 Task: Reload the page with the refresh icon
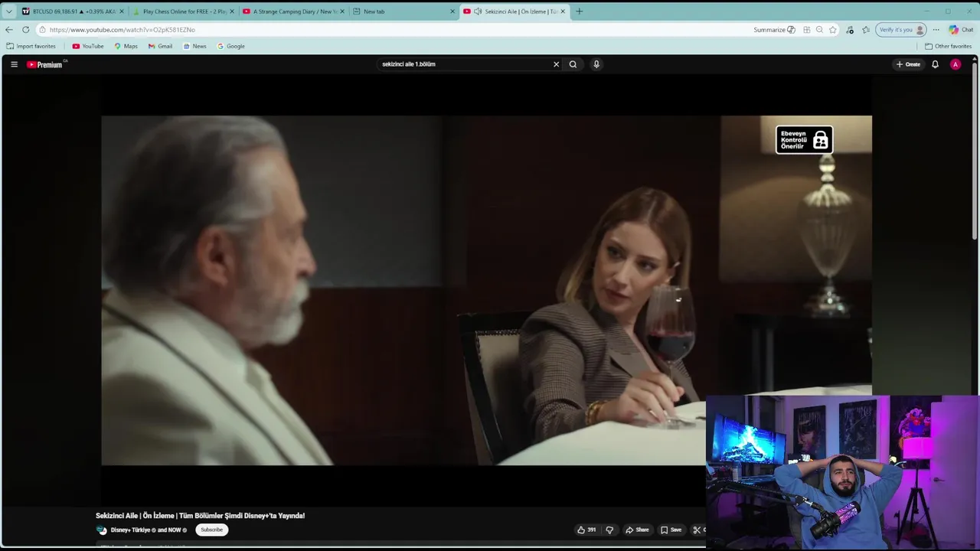point(25,30)
